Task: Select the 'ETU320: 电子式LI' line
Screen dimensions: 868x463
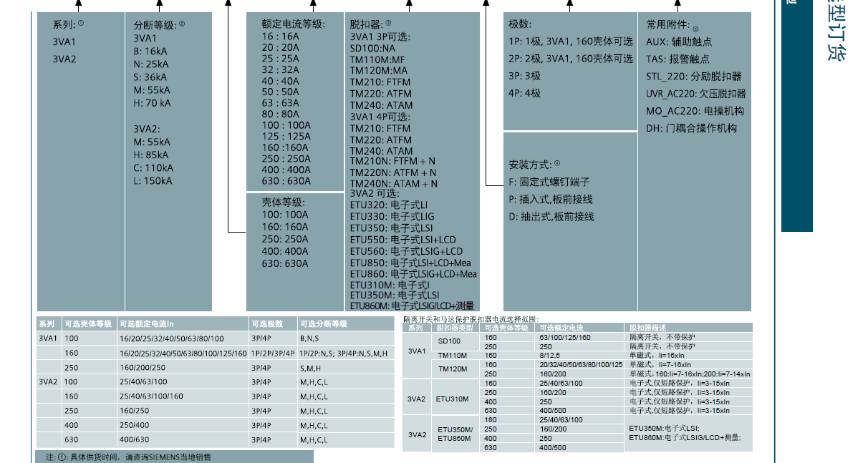Action: point(389,205)
